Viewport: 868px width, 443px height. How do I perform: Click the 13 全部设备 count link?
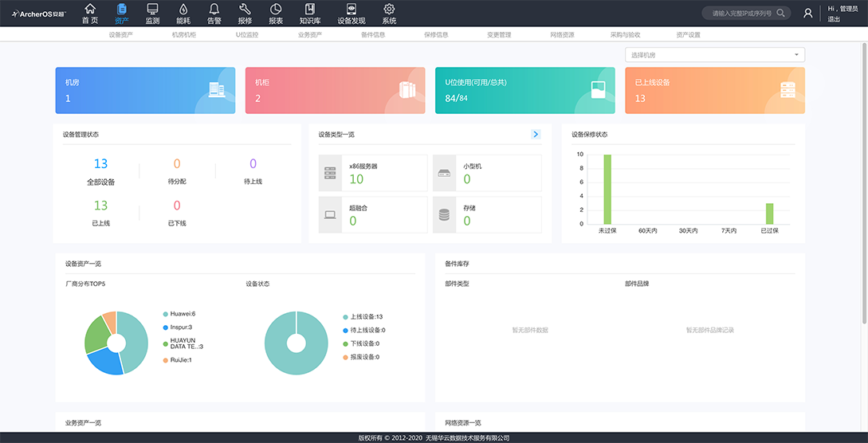(100, 164)
